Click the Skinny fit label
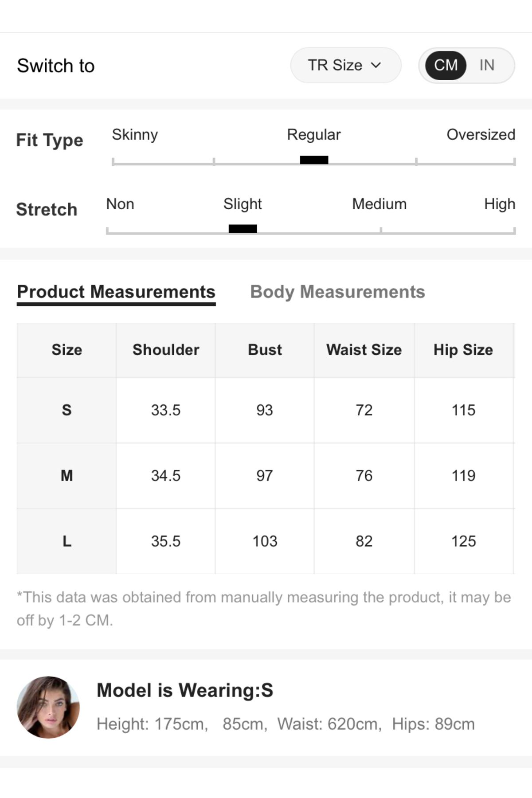Screen dimensions: 532x798 point(135,134)
